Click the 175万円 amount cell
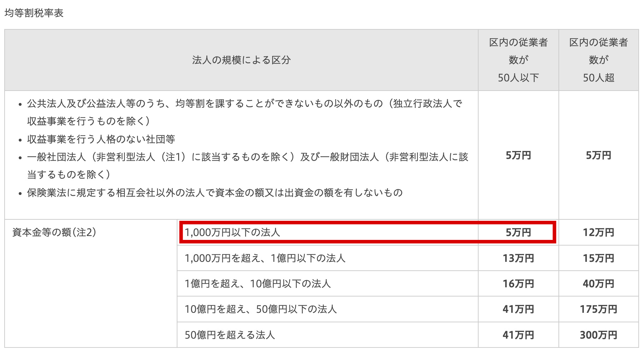Image resolution: width=644 pixels, height=351 pixels. (598, 309)
